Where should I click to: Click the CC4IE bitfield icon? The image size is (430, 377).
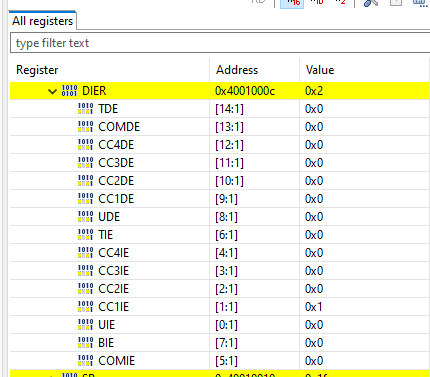pyautogui.click(x=85, y=253)
